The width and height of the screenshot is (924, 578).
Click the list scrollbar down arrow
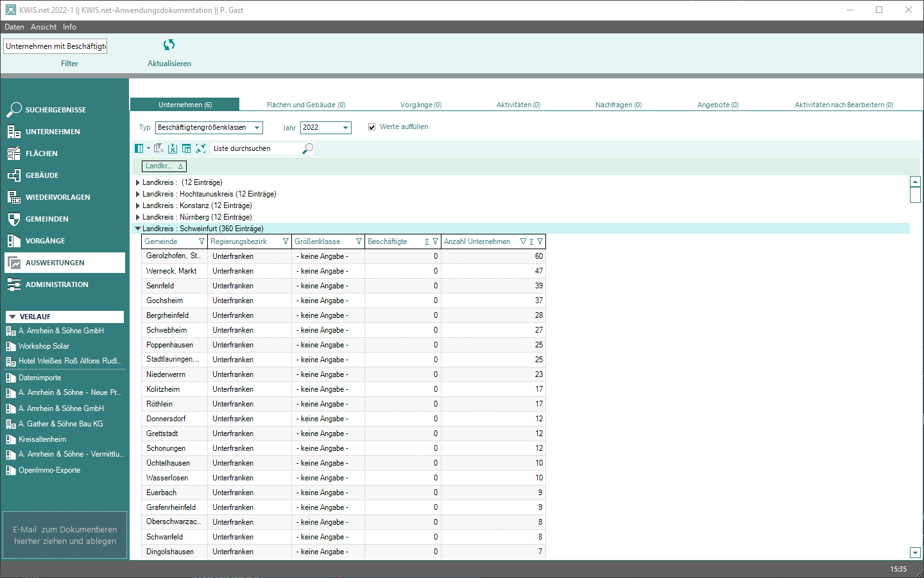[x=915, y=553]
